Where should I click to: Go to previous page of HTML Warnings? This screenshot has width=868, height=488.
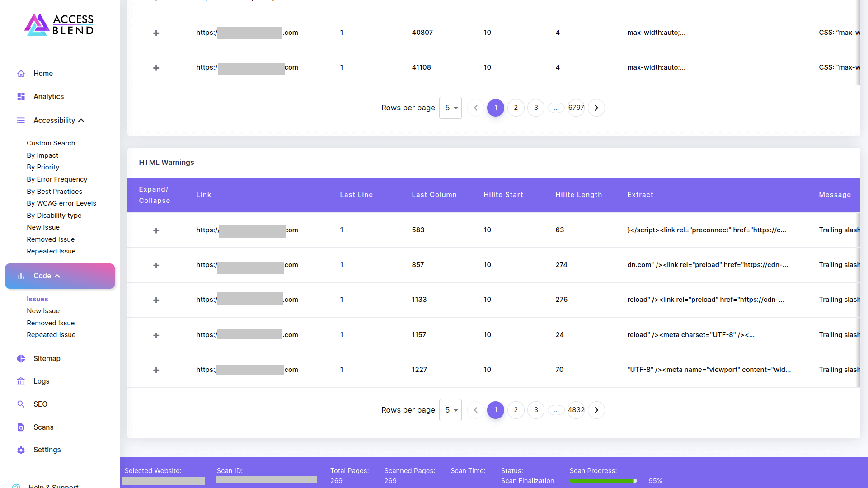[476, 410]
